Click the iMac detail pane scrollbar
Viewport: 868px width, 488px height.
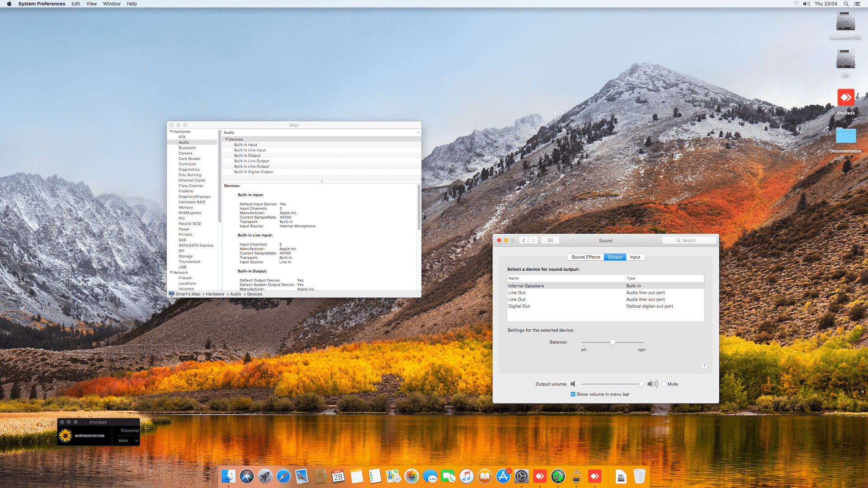tap(419, 208)
